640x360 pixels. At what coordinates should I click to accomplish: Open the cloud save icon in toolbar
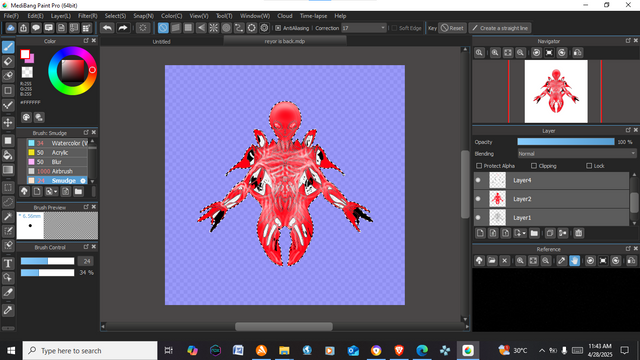[x=11, y=28]
